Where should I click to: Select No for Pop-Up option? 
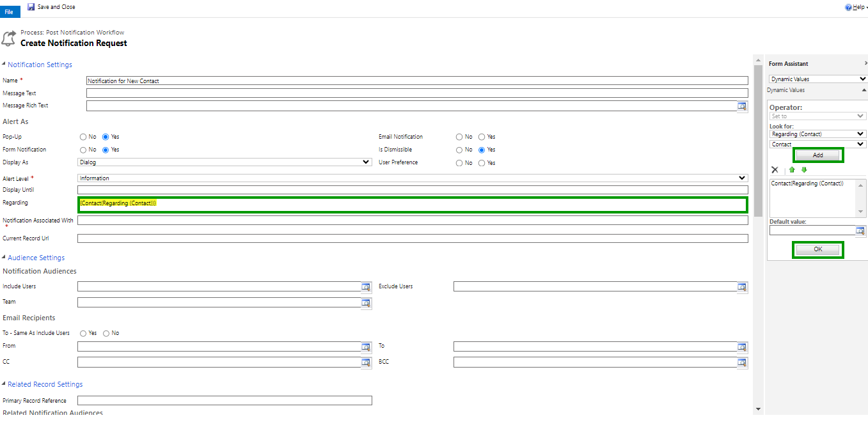83,137
